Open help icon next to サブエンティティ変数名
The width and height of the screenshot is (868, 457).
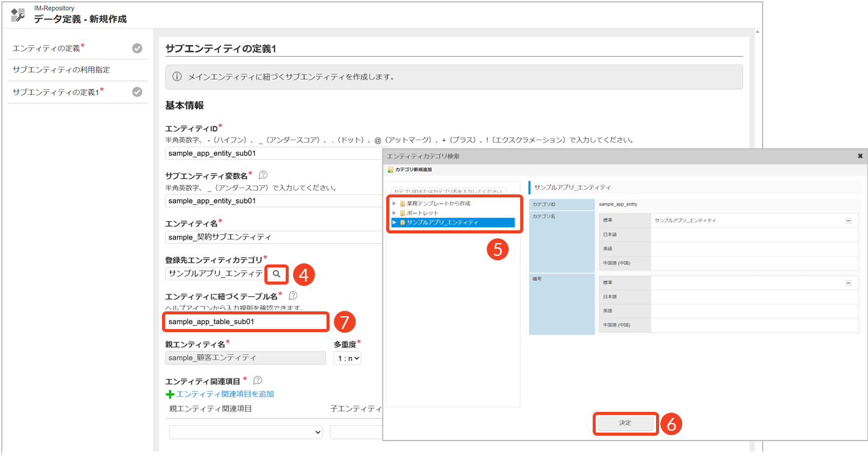(x=263, y=175)
